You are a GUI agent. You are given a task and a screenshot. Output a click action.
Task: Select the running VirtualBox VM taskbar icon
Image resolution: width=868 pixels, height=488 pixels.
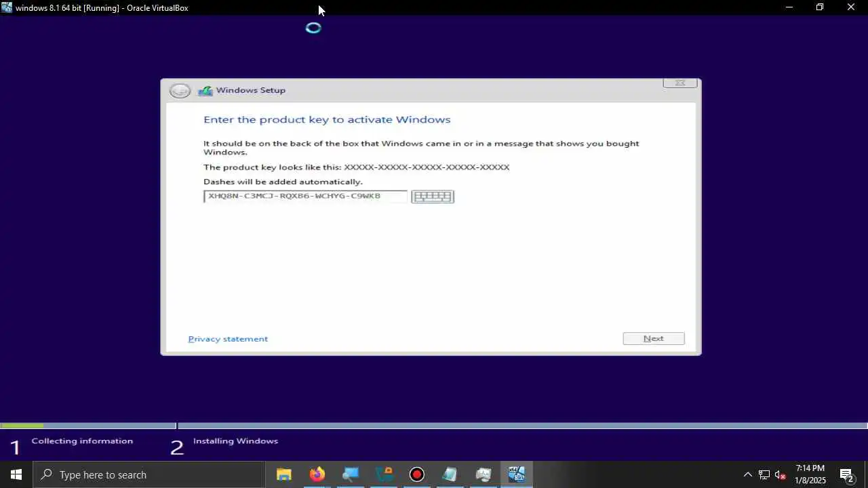tap(517, 474)
